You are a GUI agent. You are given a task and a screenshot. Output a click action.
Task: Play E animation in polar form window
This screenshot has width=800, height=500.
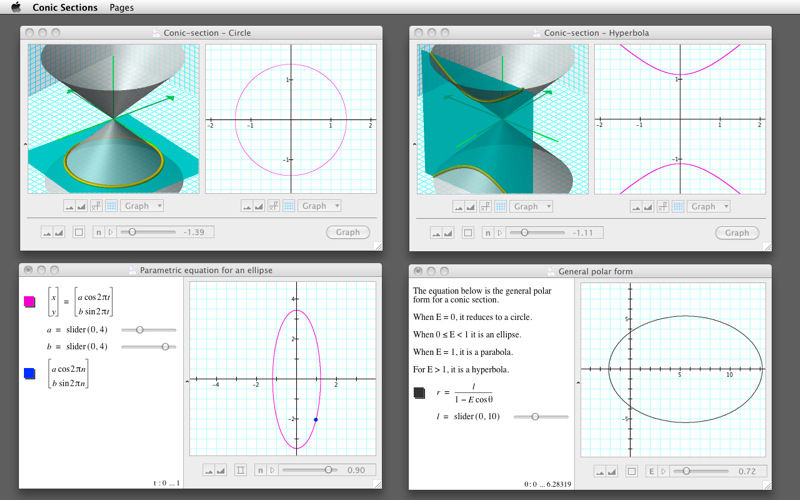coord(664,471)
